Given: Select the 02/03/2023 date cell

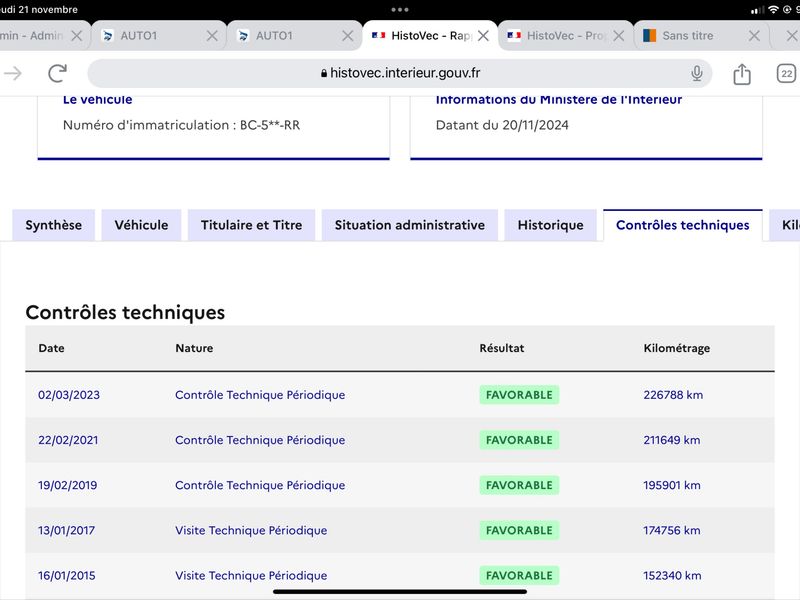Looking at the screenshot, I should [x=69, y=395].
